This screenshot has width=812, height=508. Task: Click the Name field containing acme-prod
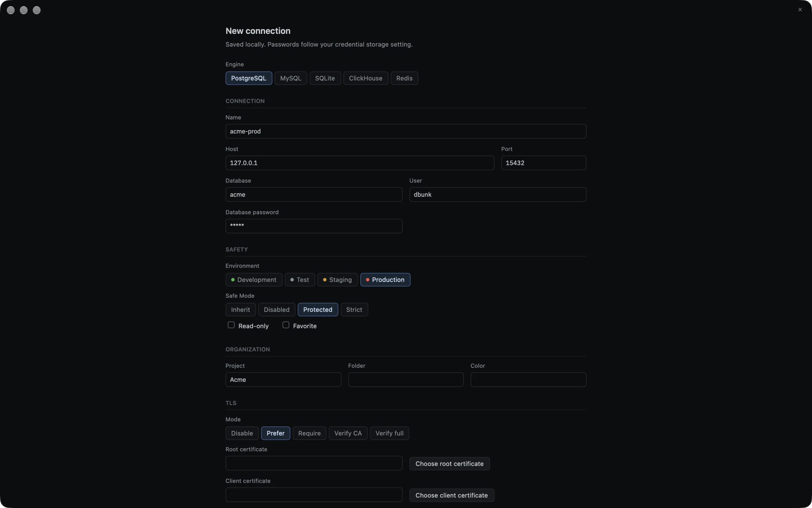[406, 131]
